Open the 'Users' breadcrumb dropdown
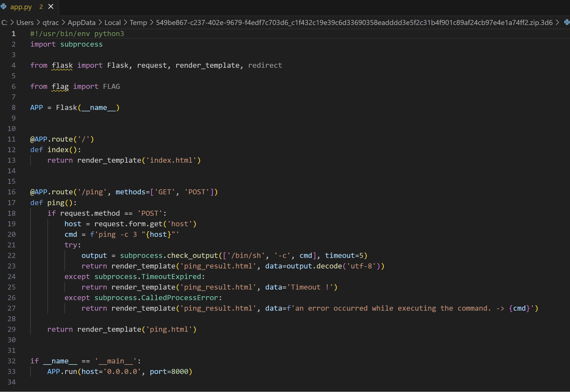The width and height of the screenshot is (570, 392). point(25,22)
